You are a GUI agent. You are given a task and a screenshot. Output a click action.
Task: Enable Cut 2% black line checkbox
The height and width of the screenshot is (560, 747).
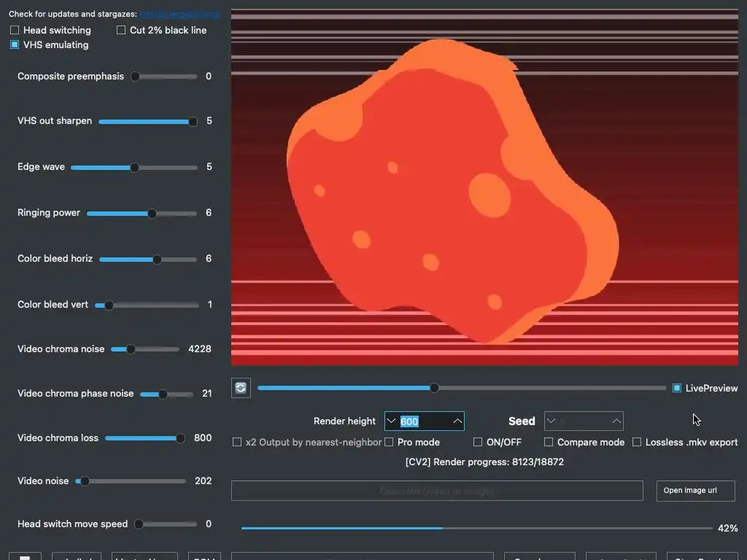(121, 30)
